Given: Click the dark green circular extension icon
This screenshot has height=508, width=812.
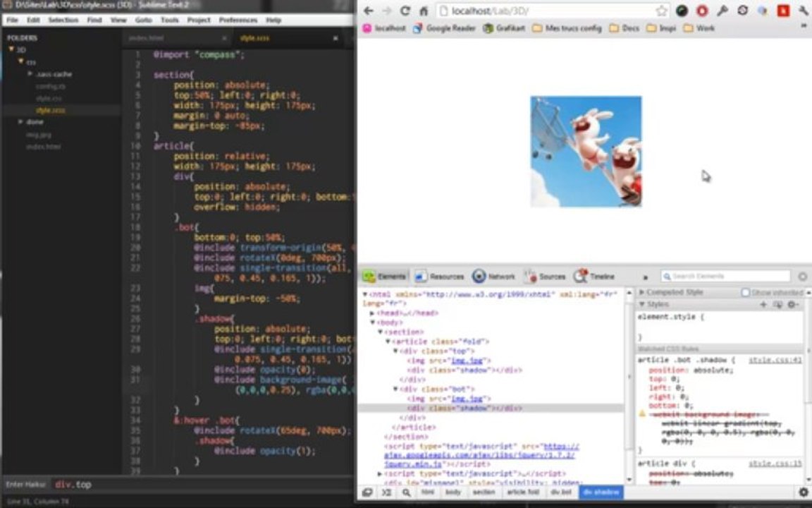Looking at the screenshot, I should pyautogui.click(x=682, y=11).
